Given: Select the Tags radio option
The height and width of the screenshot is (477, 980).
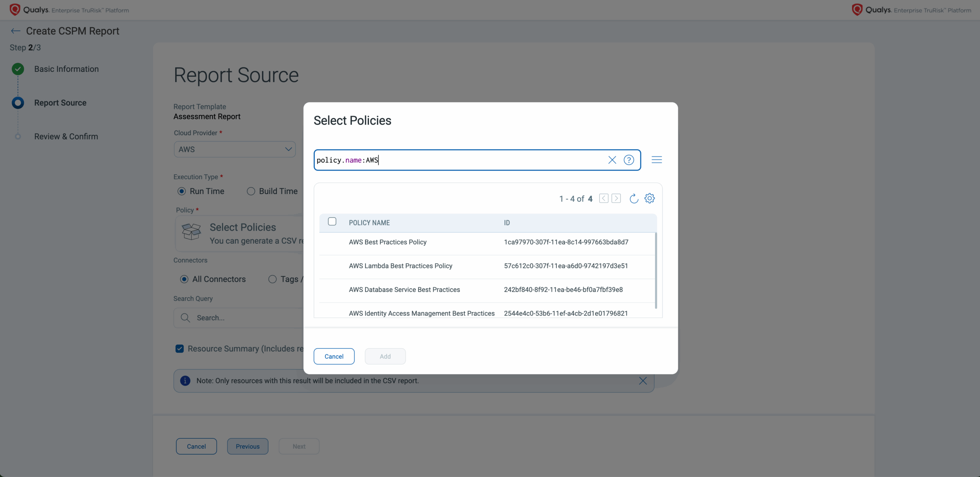Looking at the screenshot, I should [x=272, y=279].
